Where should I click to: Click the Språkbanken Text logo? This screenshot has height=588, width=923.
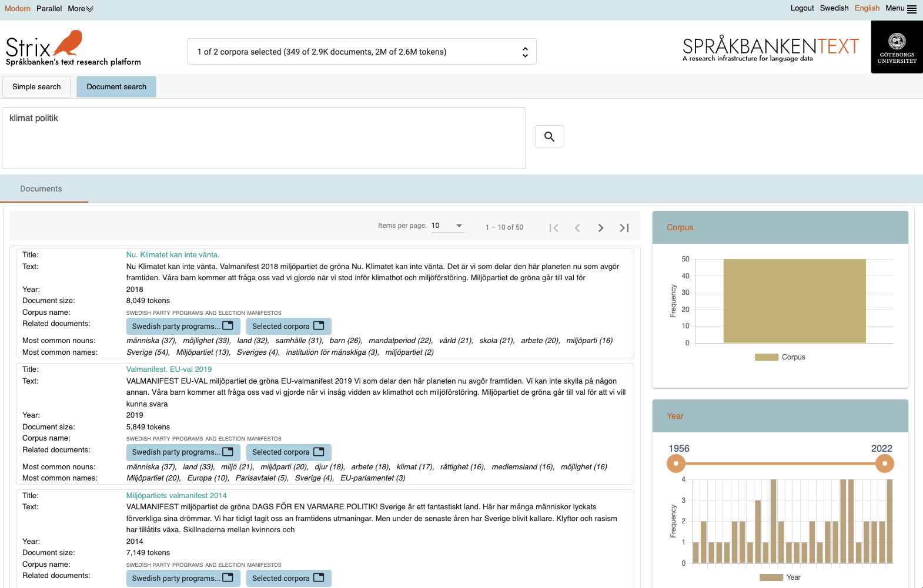coord(770,49)
